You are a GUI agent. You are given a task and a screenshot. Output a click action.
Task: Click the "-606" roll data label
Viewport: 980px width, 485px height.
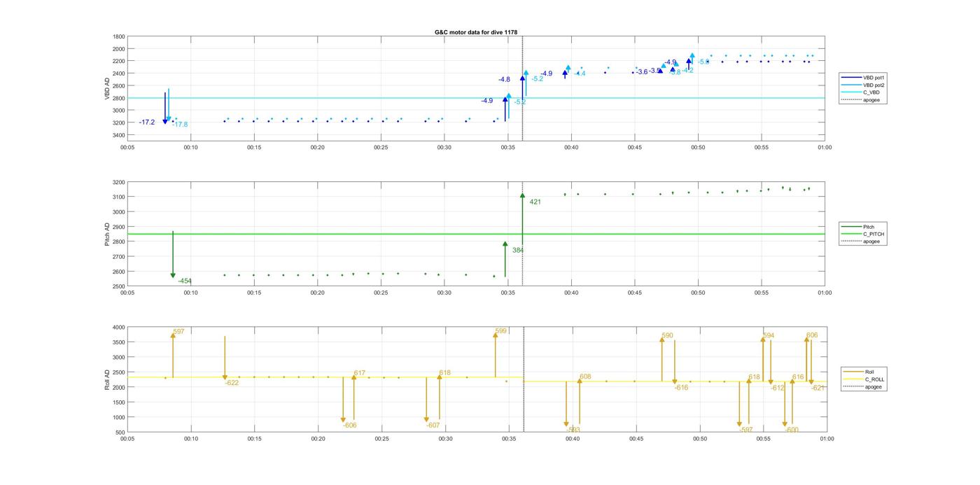click(x=349, y=426)
